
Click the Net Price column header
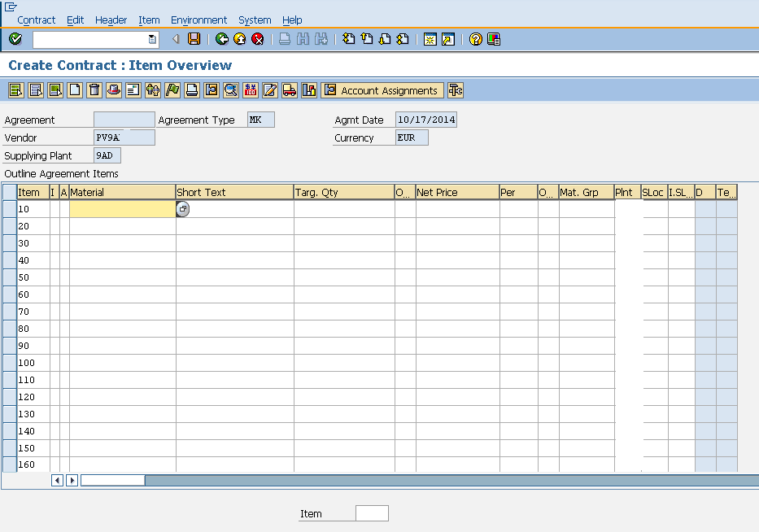pos(457,192)
